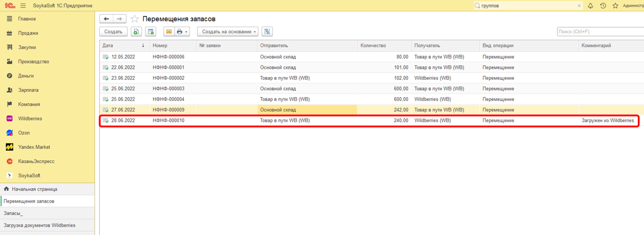
Task: Select row dated 12.05.2022
Action: 372,57
